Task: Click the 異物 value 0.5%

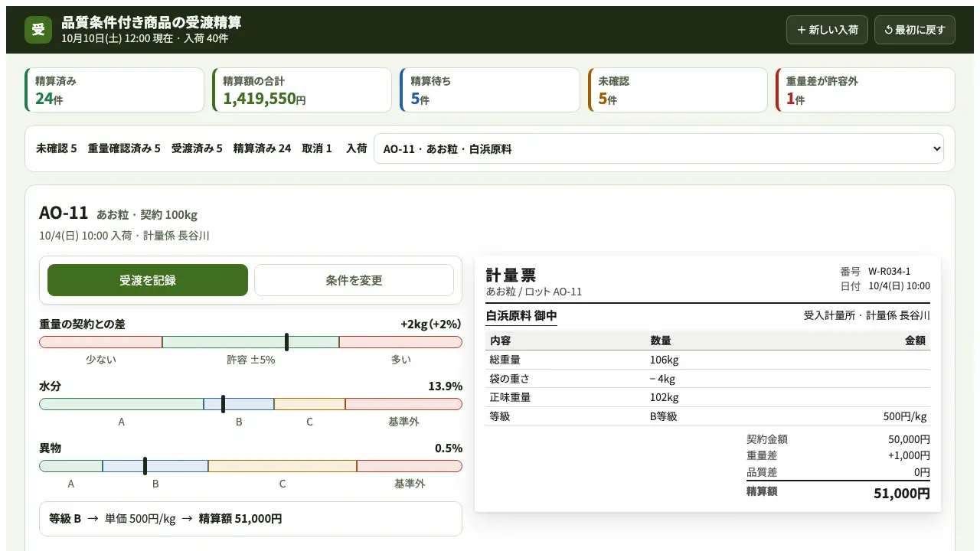Action: point(448,448)
